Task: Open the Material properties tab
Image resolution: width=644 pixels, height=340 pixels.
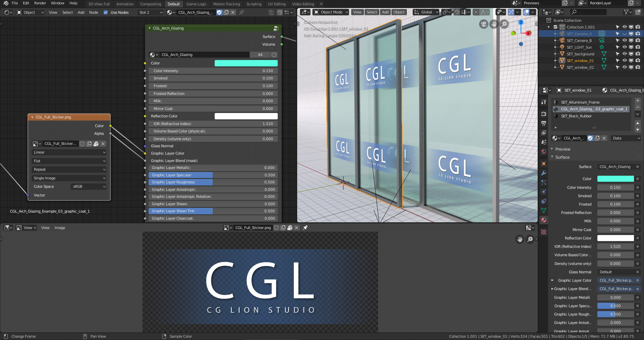Action: click(x=544, y=220)
